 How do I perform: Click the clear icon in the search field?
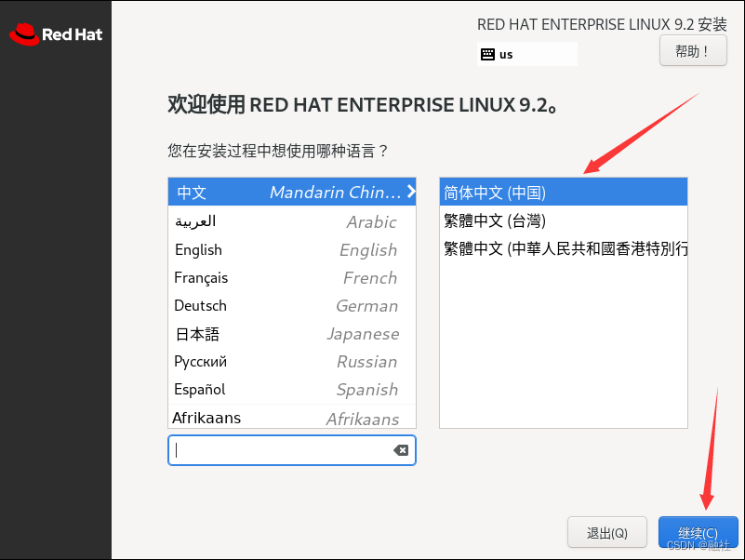[401, 450]
